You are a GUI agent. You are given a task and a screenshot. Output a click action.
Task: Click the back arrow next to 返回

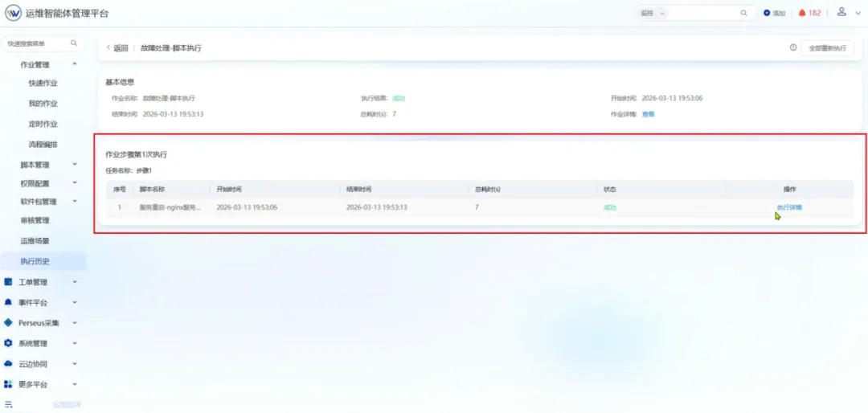pos(108,48)
